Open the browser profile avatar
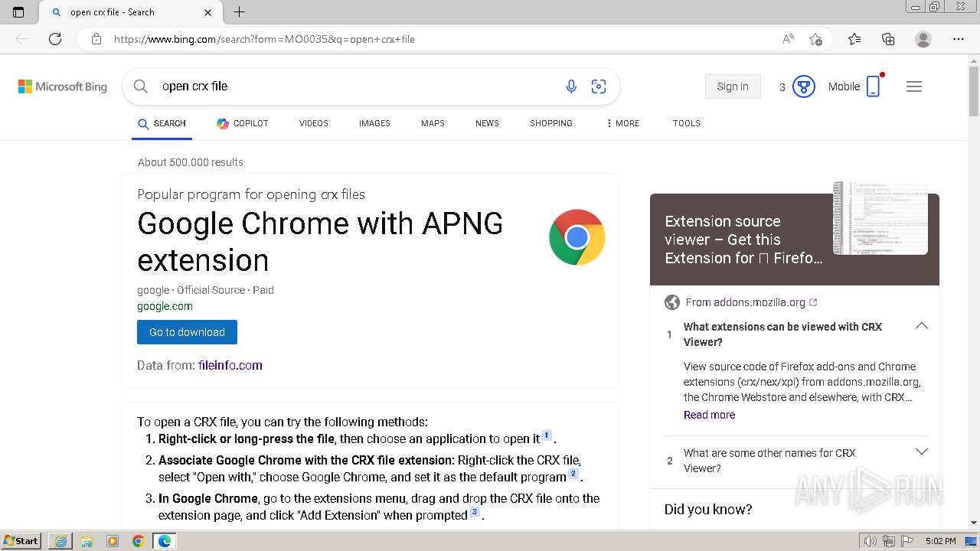The width and height of the screenshot is (980, 551). (923, 39)
